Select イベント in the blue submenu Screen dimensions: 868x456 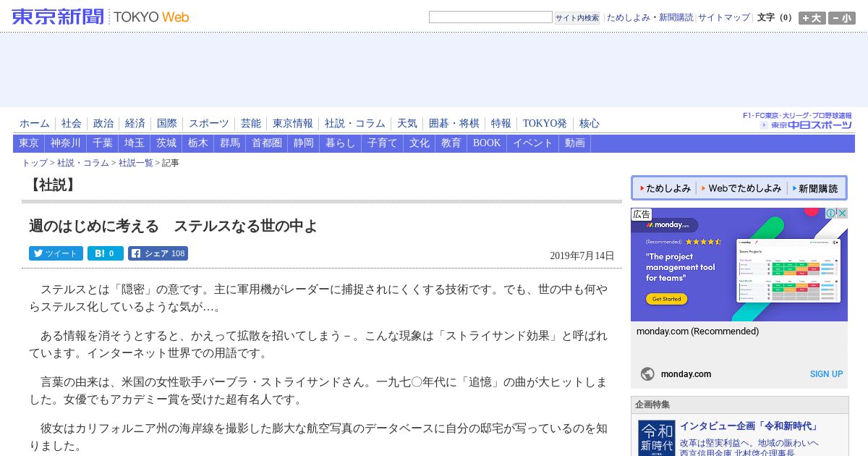[x=533, y=143]
